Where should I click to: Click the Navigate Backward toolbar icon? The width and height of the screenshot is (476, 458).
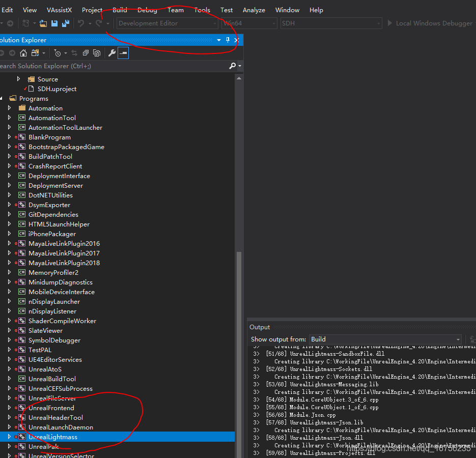click(10, 23)
